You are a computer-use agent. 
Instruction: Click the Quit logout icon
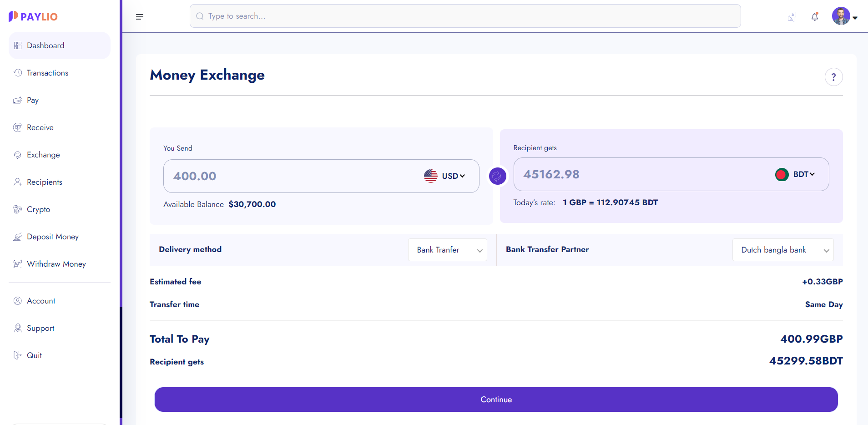(18, 355)
